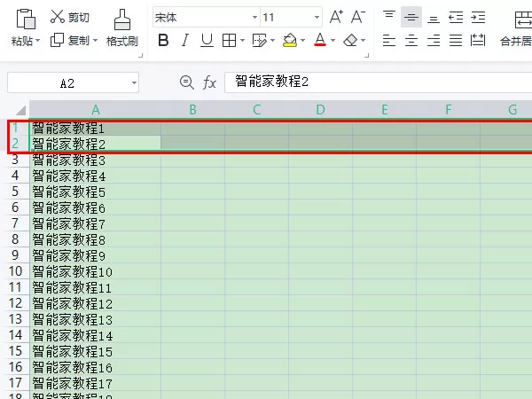Expand font color palette arrow
The height and width of the screenshot is (399, 532).
(x=332, y=41)
